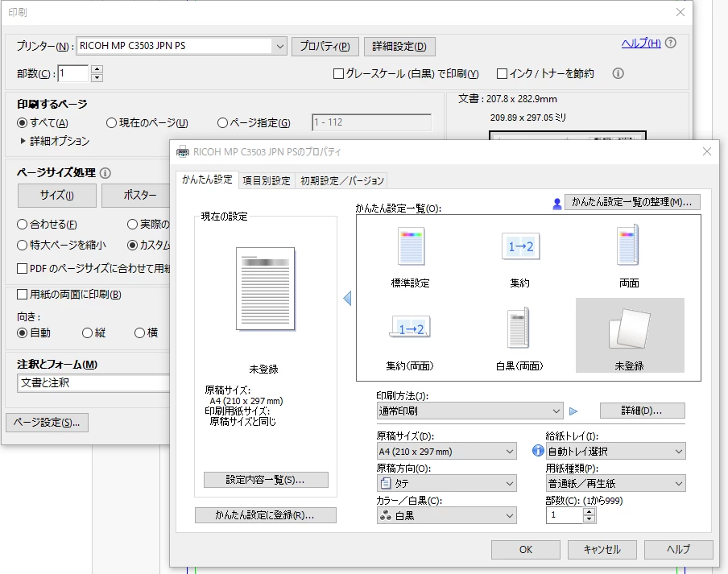Screen dimensions: 728x574
Task: Click the 部数 input field in print dialog
Action: pyautogui.click(x=73, y=73)
